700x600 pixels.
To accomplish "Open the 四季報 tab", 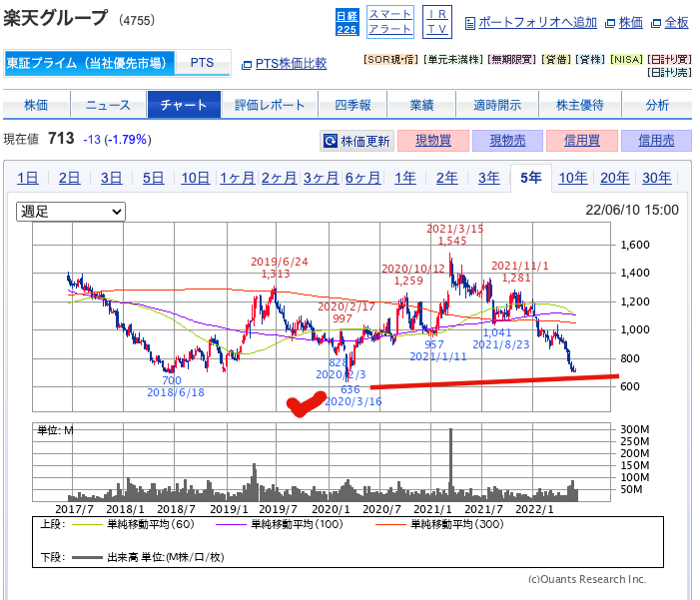I will (x=352, y=105).
